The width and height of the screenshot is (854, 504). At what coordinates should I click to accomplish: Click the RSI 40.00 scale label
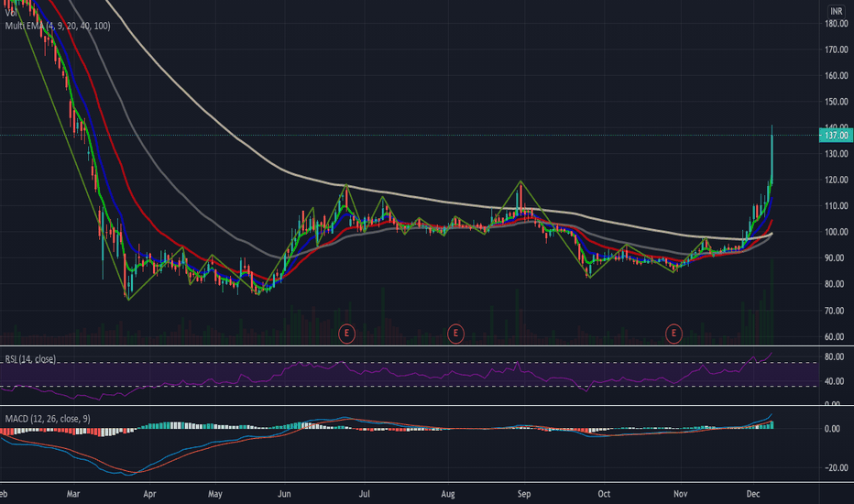click(x=836, y=381)
